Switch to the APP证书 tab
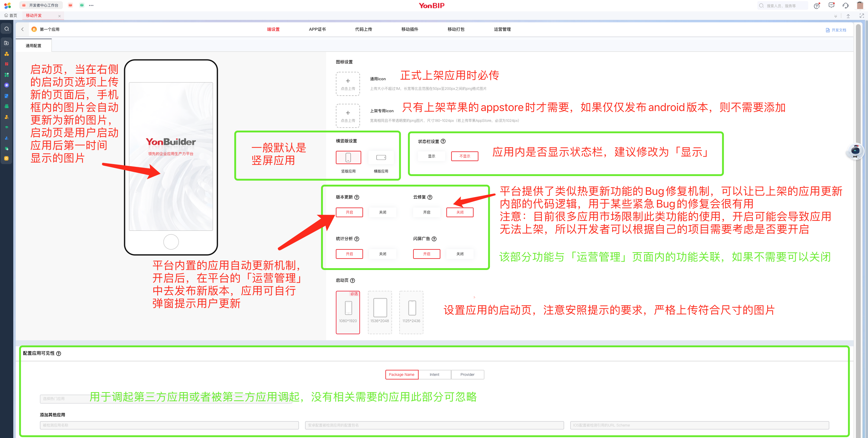Image resolution: width=868 pixels, height=438 pixels. pyautogui.click(x=317, y=29)
